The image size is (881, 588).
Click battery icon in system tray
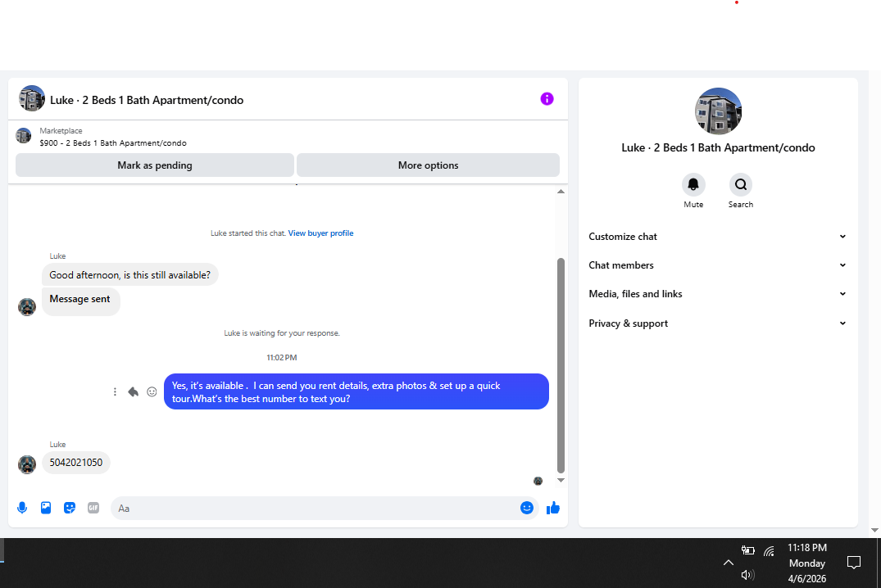pyautogui.click(x=748, y=550)
